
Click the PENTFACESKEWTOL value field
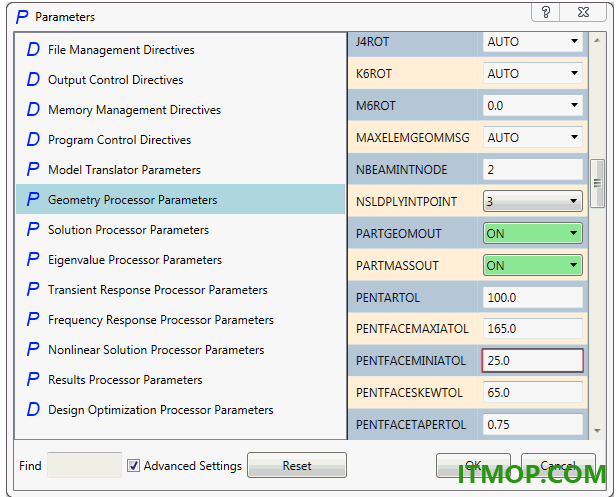(533, 392)
